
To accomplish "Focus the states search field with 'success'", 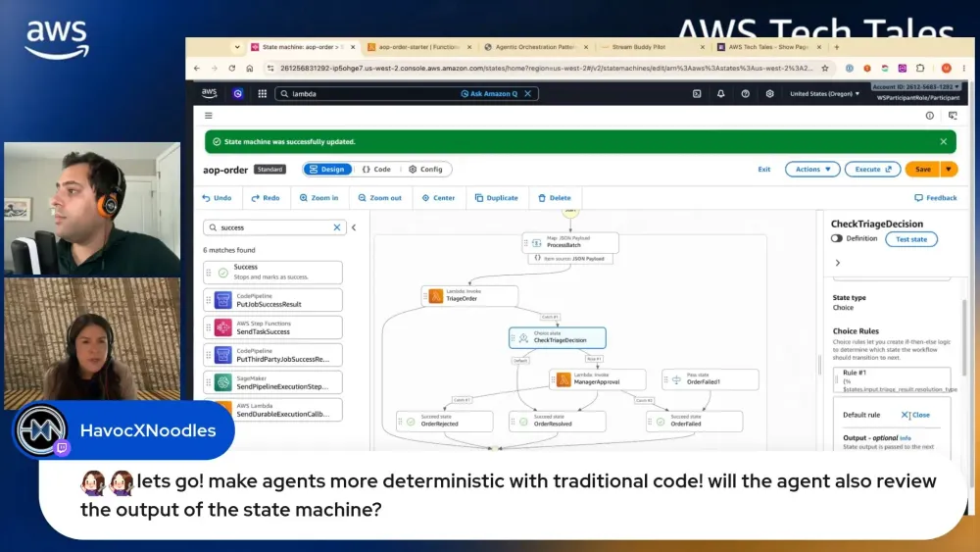I will click(x=273, y=227).
